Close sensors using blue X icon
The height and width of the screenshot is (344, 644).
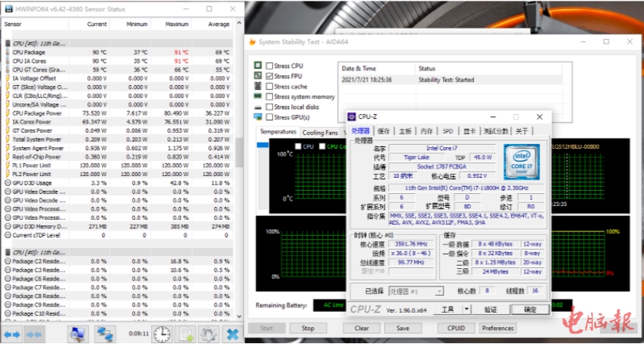click(x=232, y=335)
